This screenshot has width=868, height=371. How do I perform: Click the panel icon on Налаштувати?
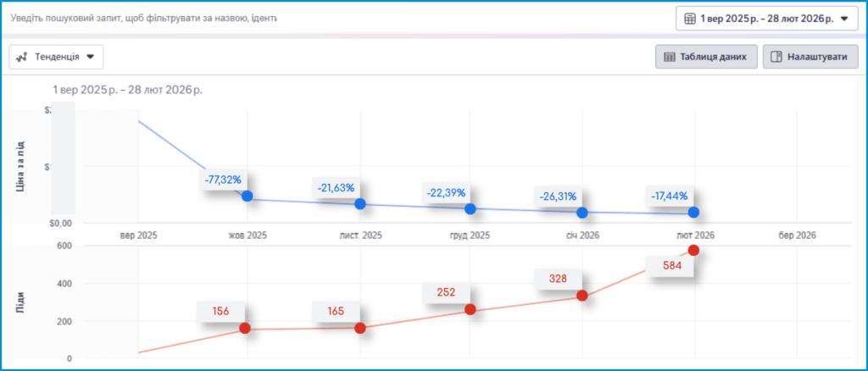pyautogui.click(x=776, y=57)
